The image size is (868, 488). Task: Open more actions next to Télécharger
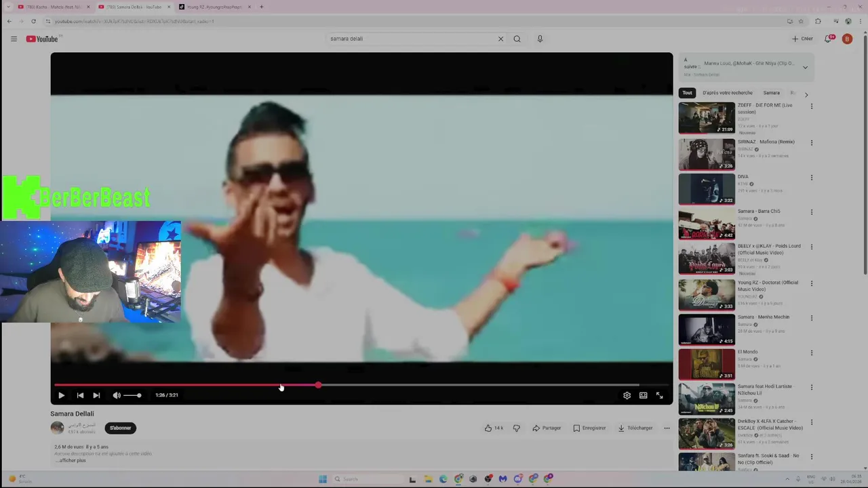[667, 428]
